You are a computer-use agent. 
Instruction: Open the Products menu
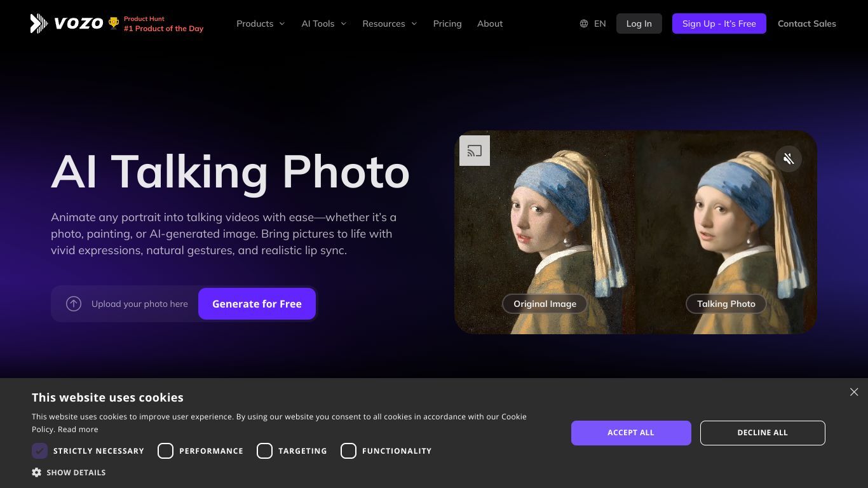point(261,24)
